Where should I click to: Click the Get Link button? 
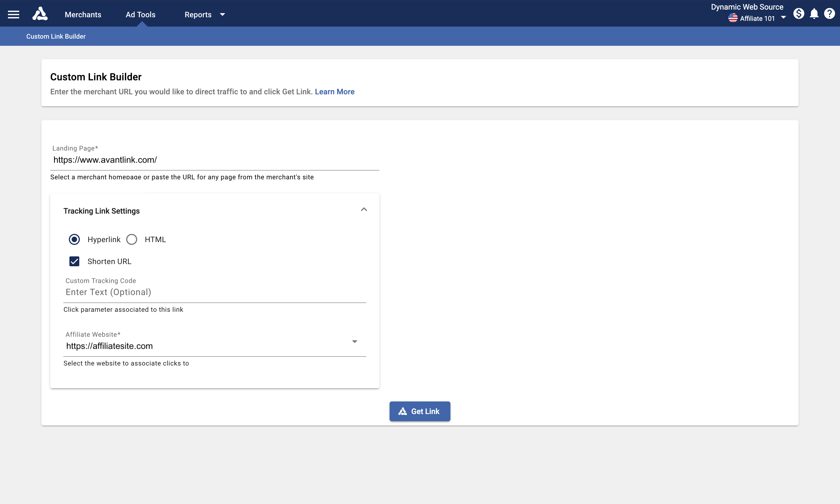click(425, 411)
